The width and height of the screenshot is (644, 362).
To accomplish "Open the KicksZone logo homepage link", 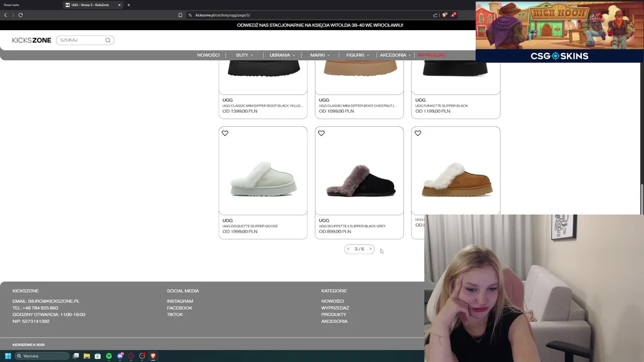I will [32, 40].
